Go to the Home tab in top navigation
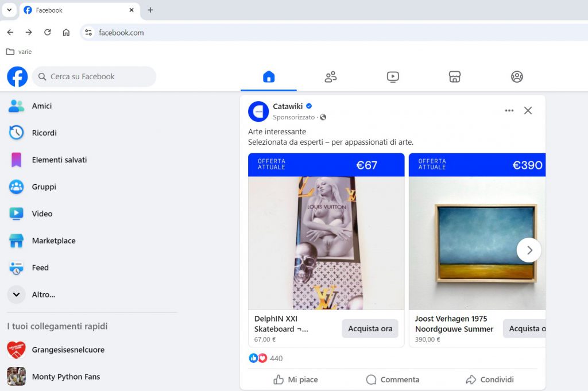This screenshot has width=588, height=391. point(269,77)
